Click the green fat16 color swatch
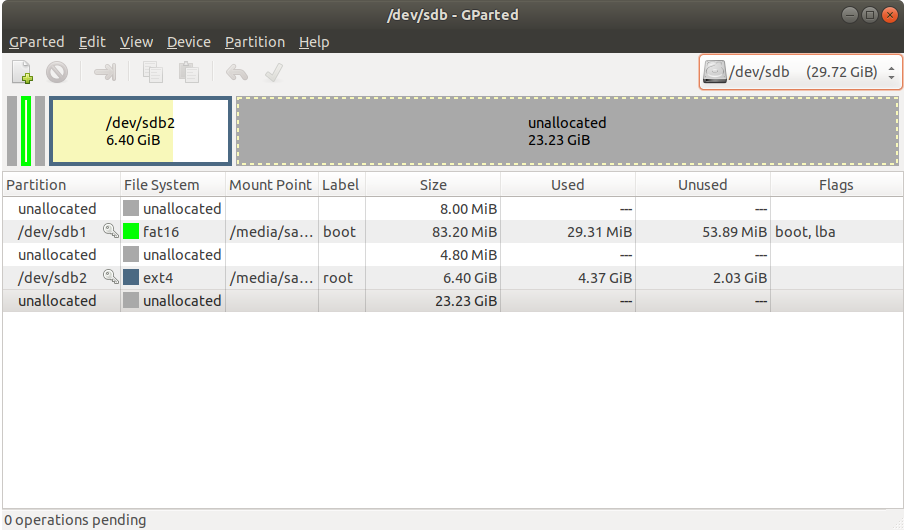The image size is (908, 532). 131,232
